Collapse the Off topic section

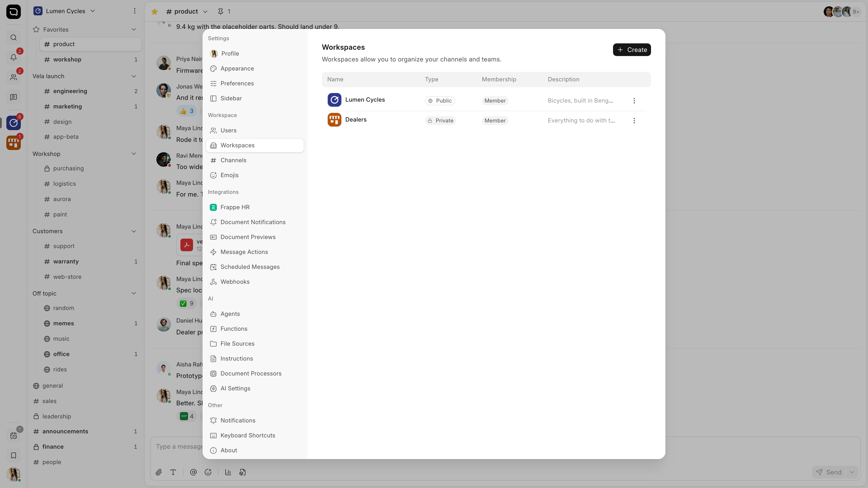point(134,293)
